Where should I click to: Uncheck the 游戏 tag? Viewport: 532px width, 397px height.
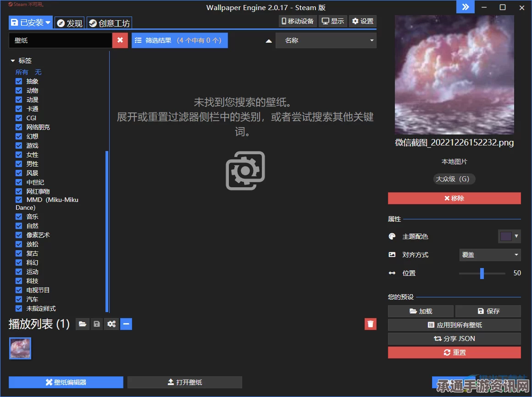[19, 145]
